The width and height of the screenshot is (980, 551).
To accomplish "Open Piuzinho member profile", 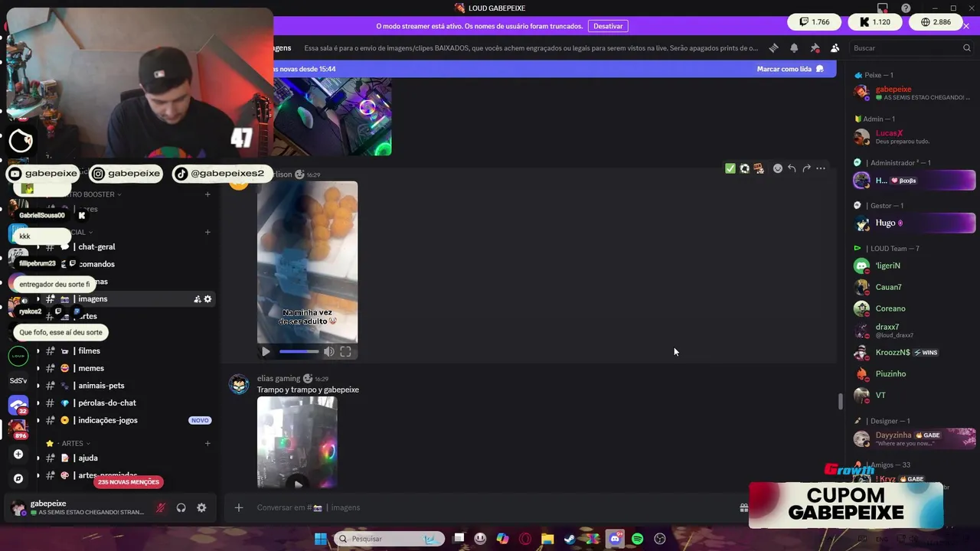I will [x=911, y=373].
